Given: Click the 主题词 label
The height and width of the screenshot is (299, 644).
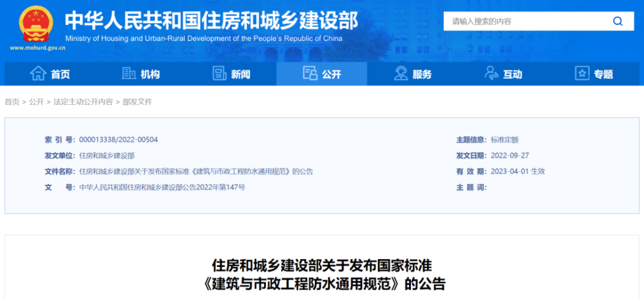Looking at the screenshot, I should (x=471, y=188).
